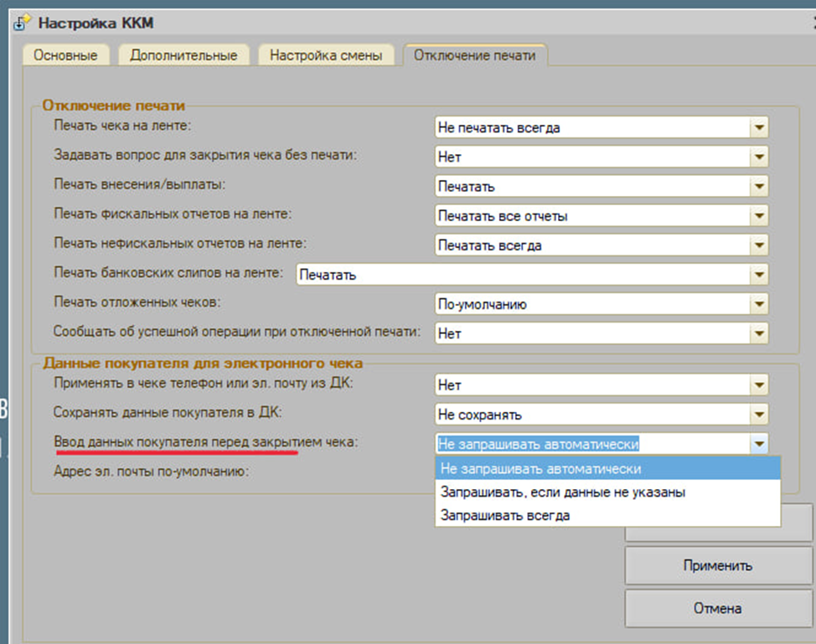This screenshot has height=644, width=816.
Task: Open the Дополнительные tab
Action: 183,55
